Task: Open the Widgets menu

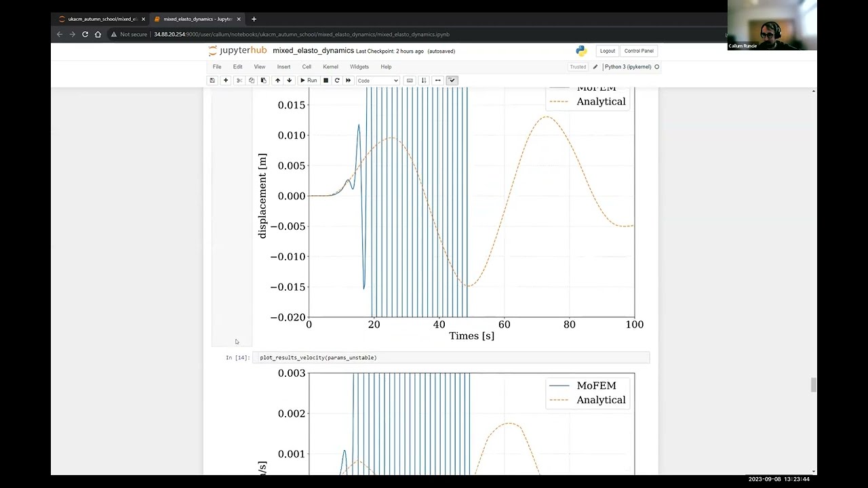Action: click(x=359, y=66)
